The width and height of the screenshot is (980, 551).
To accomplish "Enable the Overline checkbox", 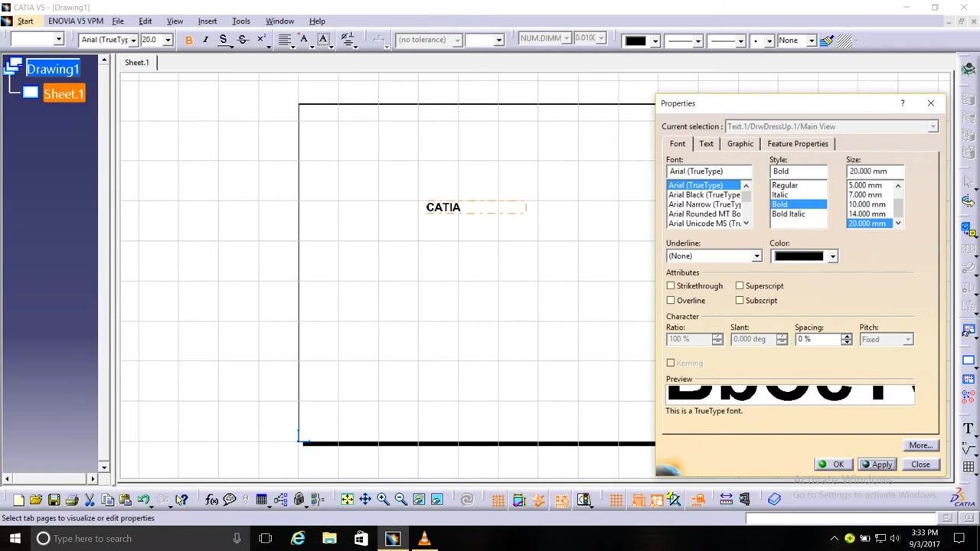I will pyautogui.click(x=671, y=301).
